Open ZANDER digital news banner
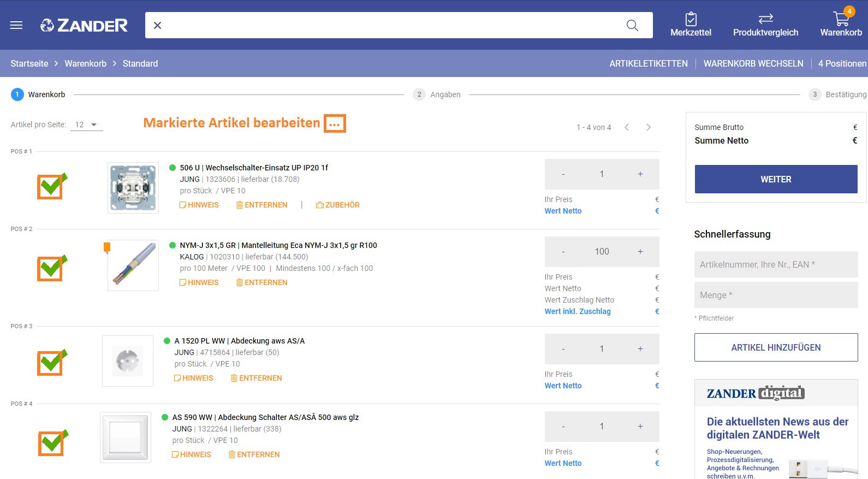Screen dimensions: 868x479 tap(776, 429)
